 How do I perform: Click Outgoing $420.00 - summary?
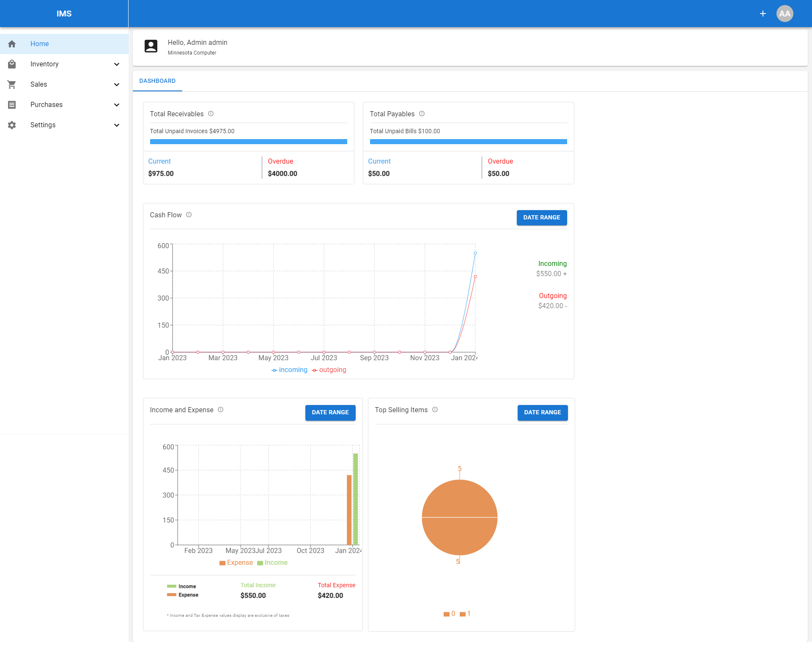tap(552, 306)
